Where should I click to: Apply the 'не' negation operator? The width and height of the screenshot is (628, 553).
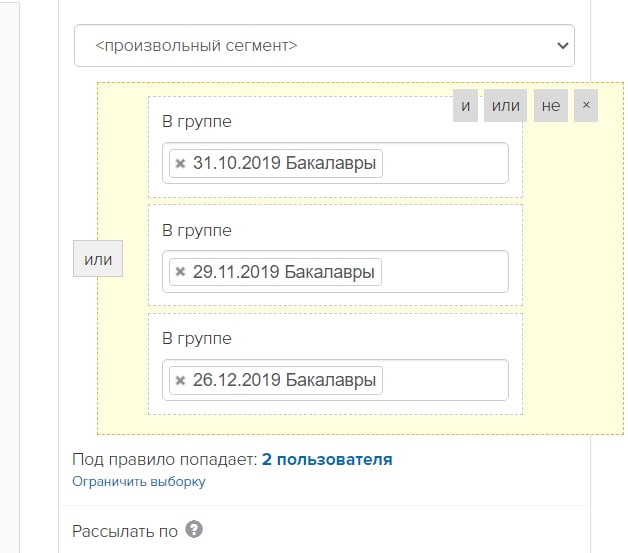point(551,106)
